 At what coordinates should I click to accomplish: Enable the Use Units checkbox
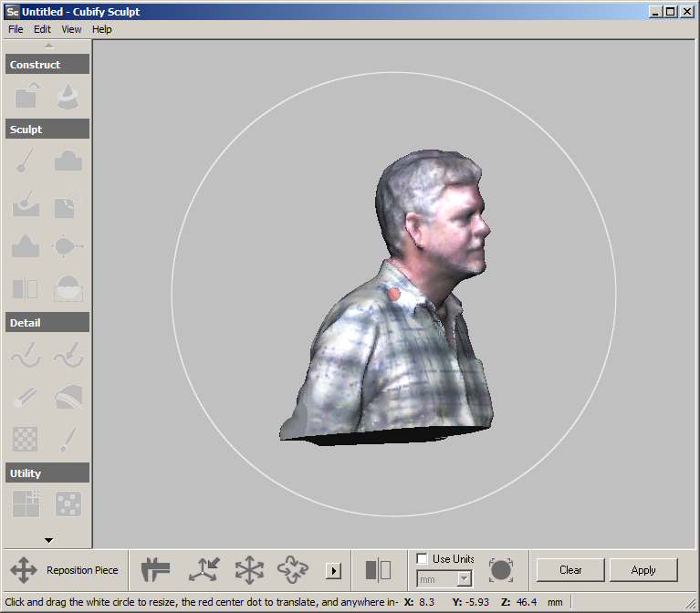(x=422, y=558)
